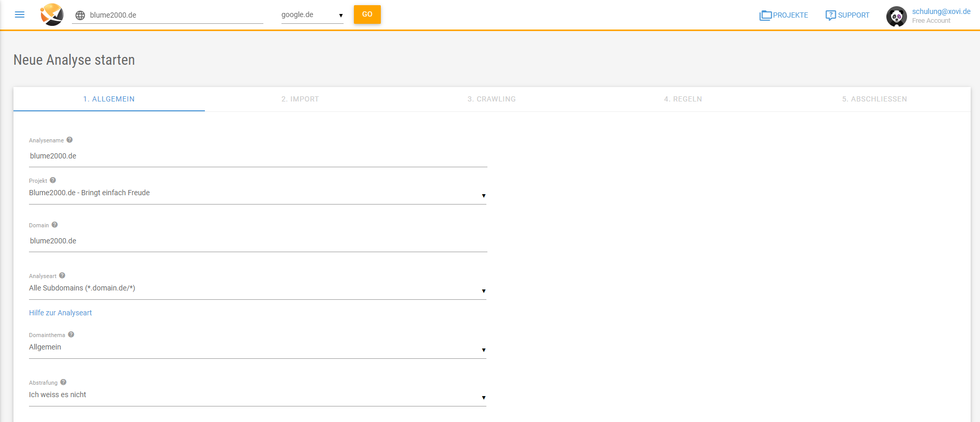Click help icon next to Domainthema
This screenshot has height=422, width=980.
pyautogui.click(x=71, y=334)
